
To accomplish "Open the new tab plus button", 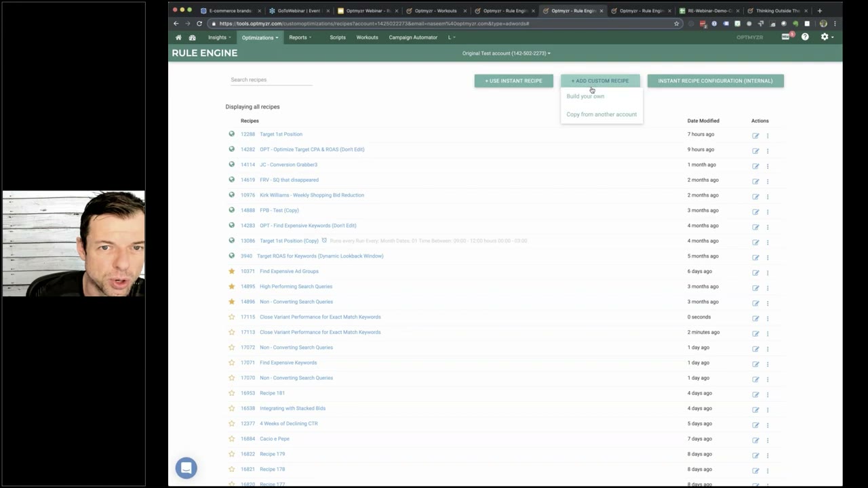I will pos(819,11).
